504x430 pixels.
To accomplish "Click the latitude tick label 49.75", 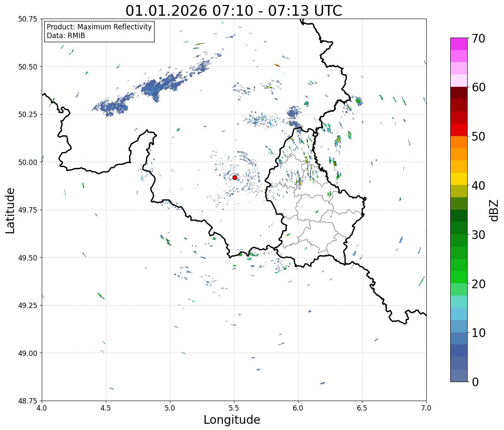I will tap(27, 210).
